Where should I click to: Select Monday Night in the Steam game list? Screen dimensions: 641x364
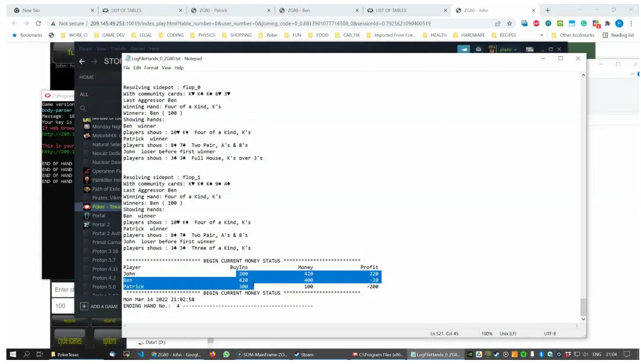(x=106, y=127)
